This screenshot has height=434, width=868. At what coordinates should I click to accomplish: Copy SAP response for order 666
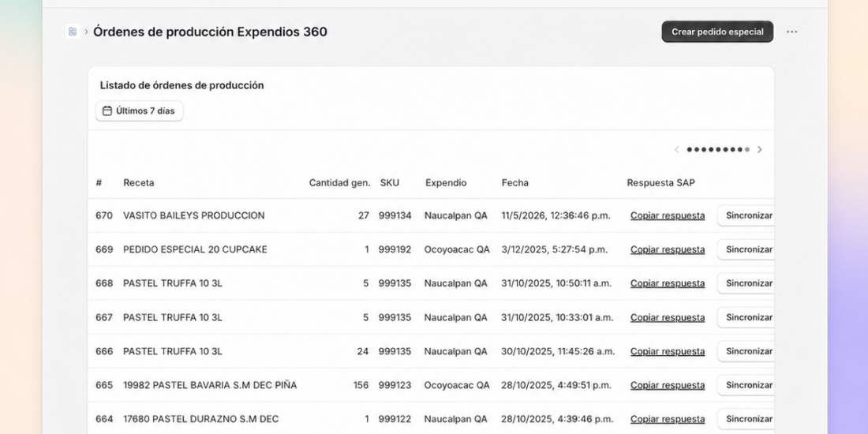(x=668, y=351)
